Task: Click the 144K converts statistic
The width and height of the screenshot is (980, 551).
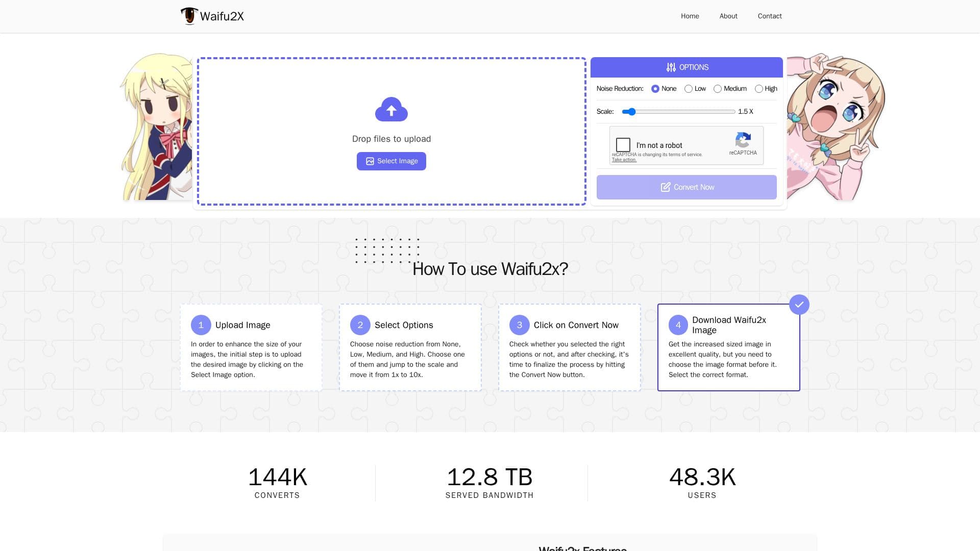Action: pos(277,482)
